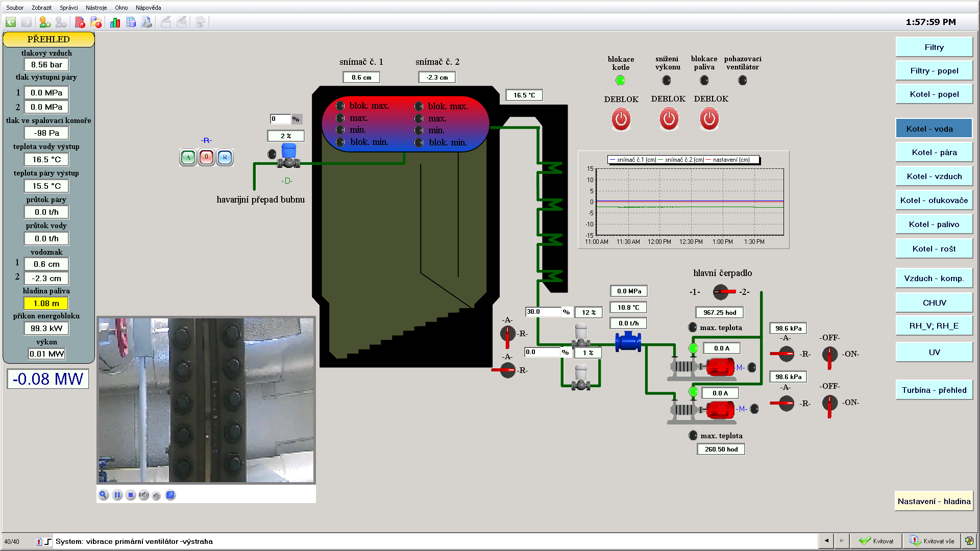Open the bar chart trends icon
The image size is (980, 551).
[115, 22]
